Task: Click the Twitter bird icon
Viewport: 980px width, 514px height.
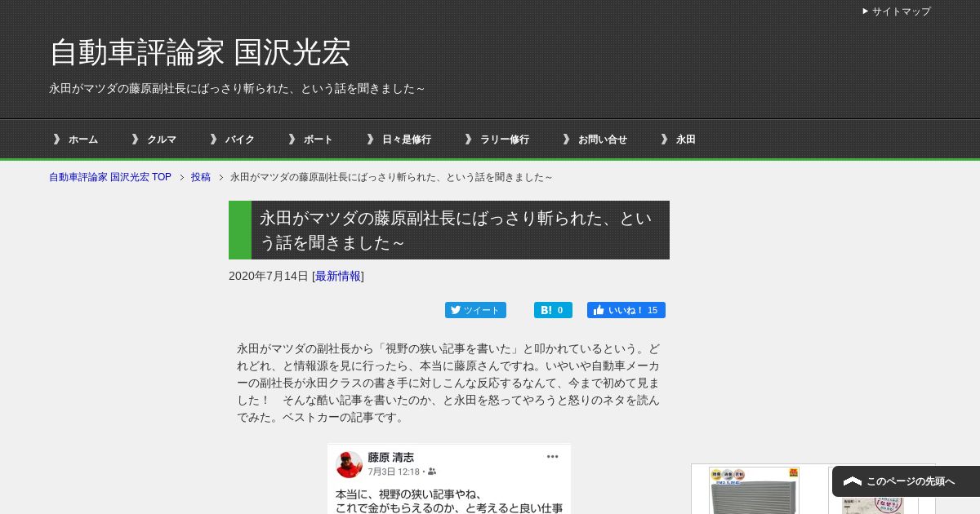Action: pos(456,310)
